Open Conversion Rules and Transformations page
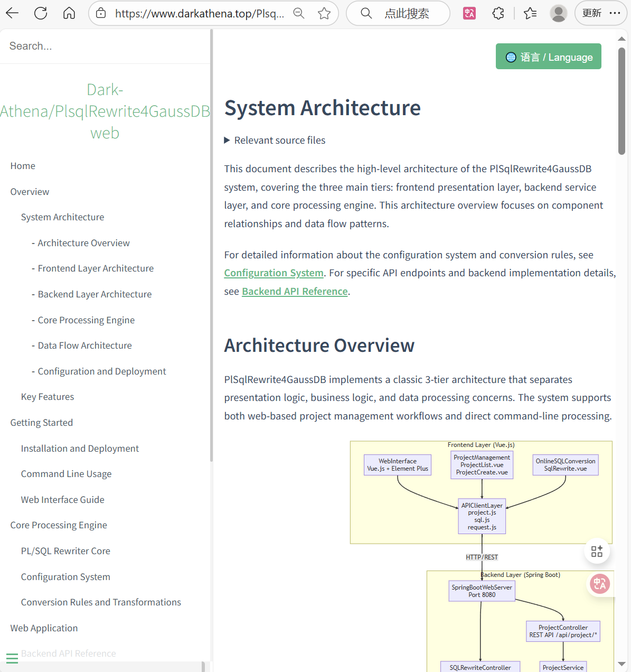The height and width of the screenshot is (672, 631). pos(101,602)
